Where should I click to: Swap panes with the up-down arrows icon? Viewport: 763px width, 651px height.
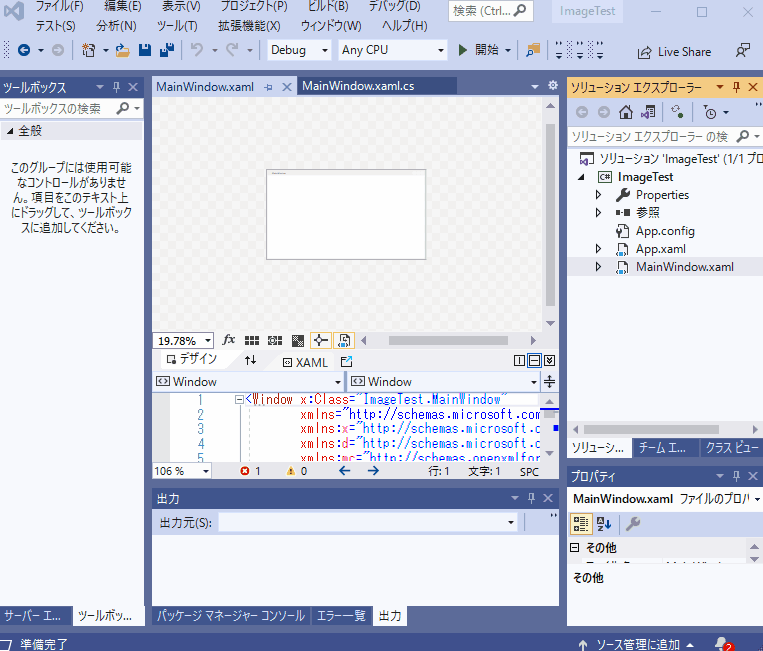(x=250, y=360)
